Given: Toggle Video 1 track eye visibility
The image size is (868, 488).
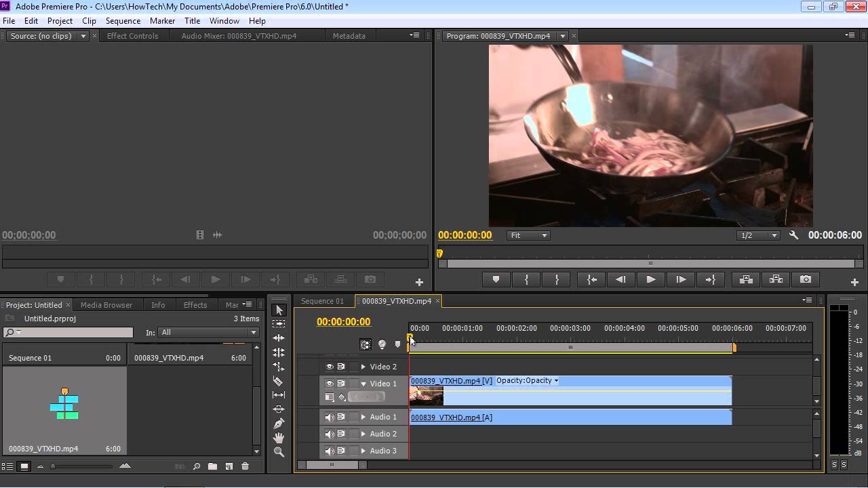Looking at the screenshot, I should click(x=330, y=384).
